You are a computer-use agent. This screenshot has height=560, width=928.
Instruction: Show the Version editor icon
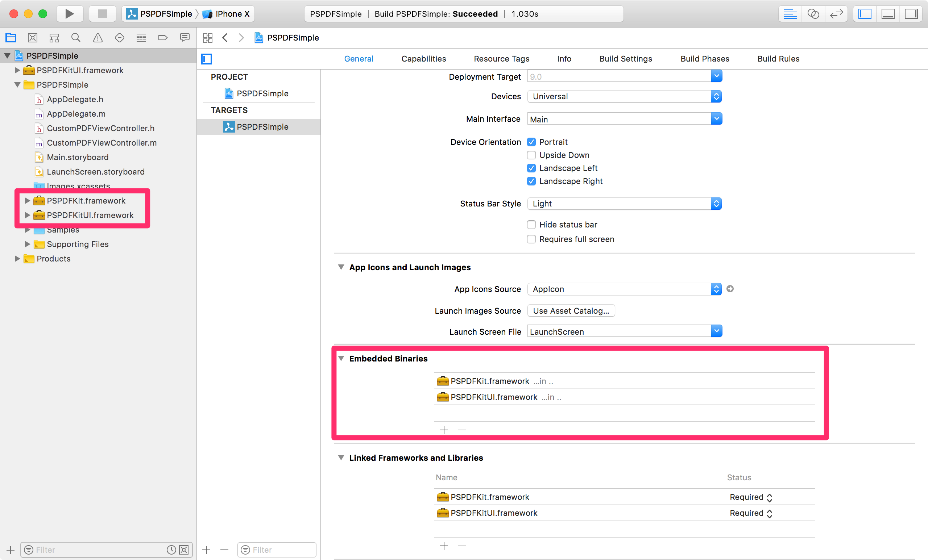pyautogui.click(x=836, y=14)
